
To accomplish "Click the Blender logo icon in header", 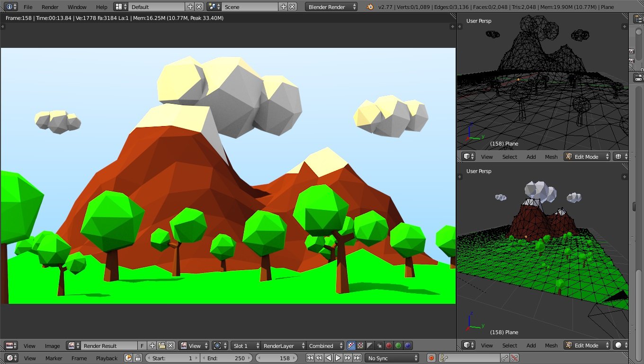I will point(369,7).
